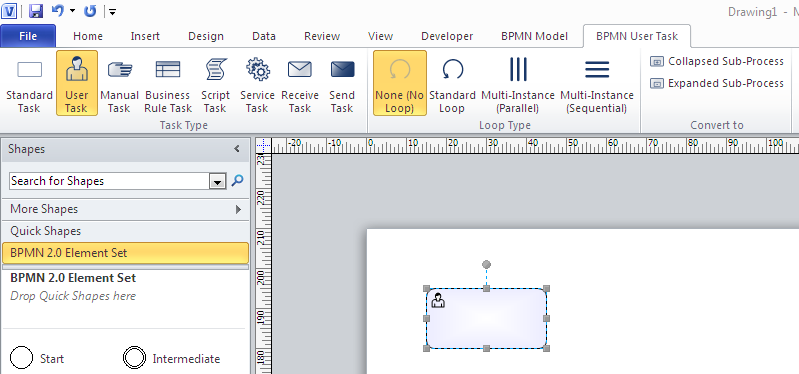Click the Redo icon
Image resolution: width=799 pixels, height=374 pixels.
click(90, 11)
